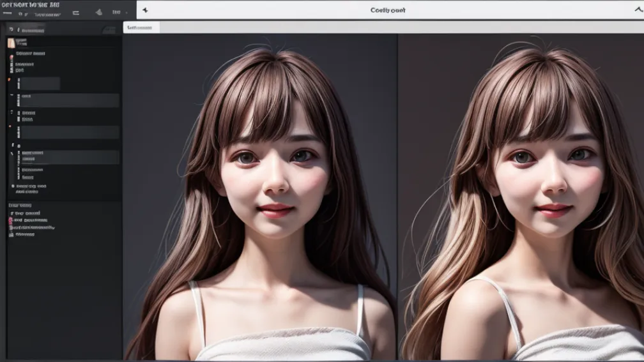Click the short gray input field beside the first orange marker
This screenshot has width=644, height=362.
pyautogui.click(x=40, y=84)
